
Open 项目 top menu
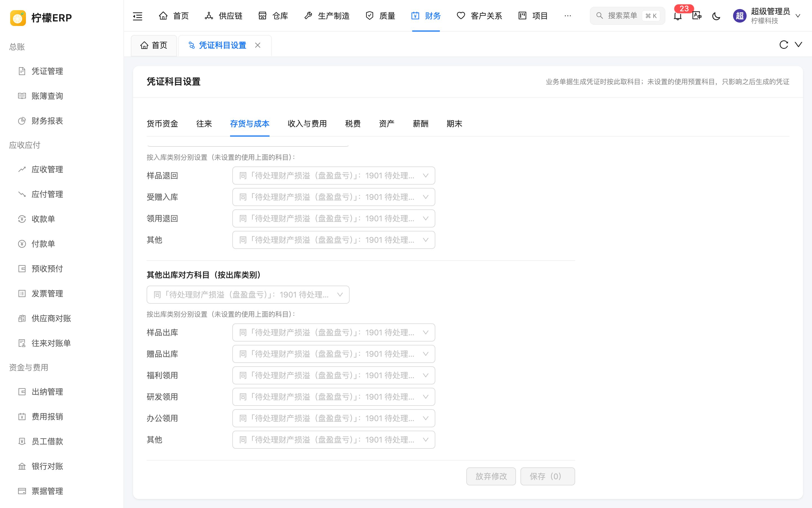533,16
